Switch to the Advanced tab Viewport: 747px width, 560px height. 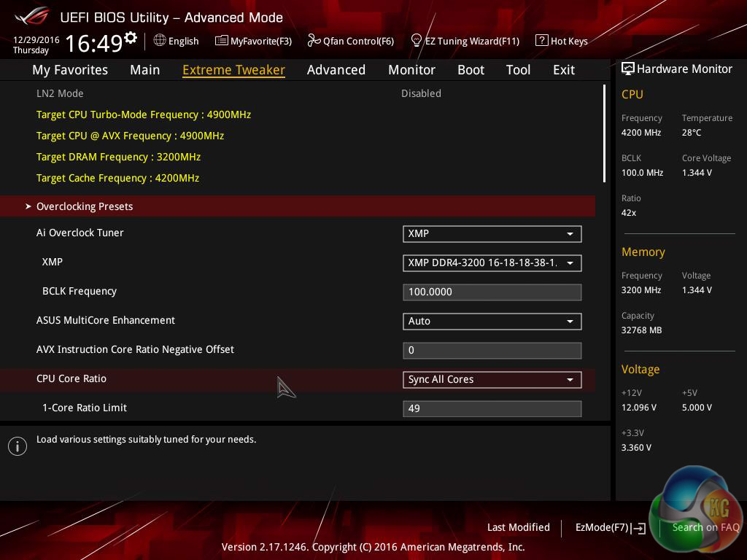pos(336,70)
